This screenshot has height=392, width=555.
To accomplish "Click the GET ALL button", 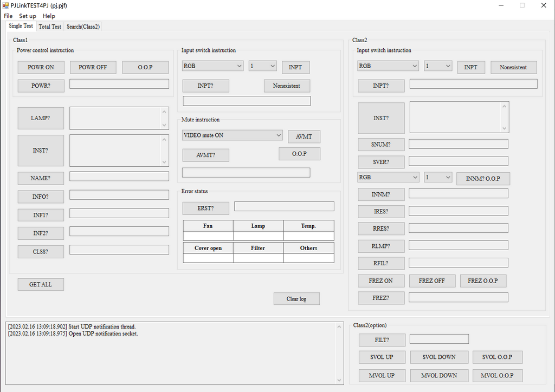I will [x=41, y=284].
